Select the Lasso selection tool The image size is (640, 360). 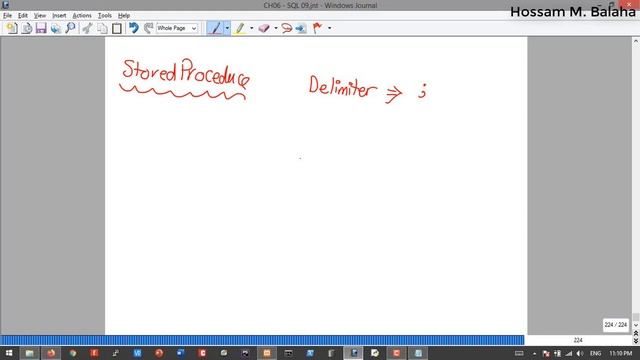coord(287,28)
